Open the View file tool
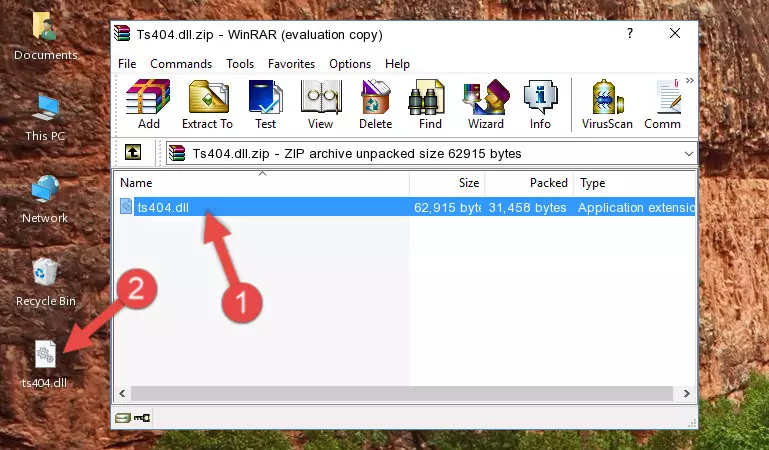Screen dimensions: 769x450 tap(321, 104)
